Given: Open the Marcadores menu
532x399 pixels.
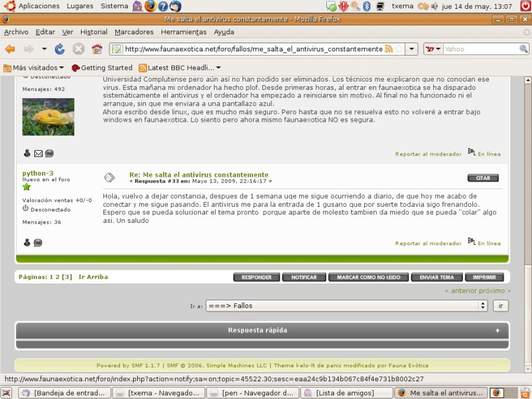Looking at the screenshot, I should 134,32.
